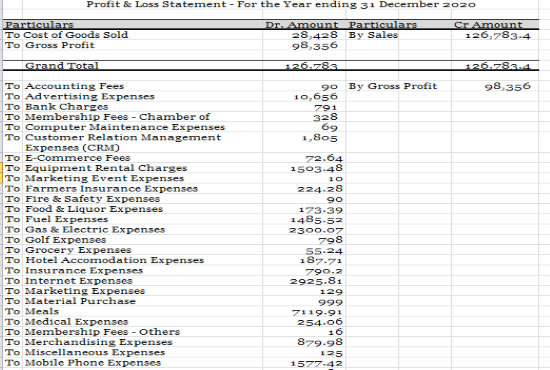The width and height of the screenshot is (550, 370).
Task: Select 'Insurance Expenses' cell
Action: coord(84,270)
